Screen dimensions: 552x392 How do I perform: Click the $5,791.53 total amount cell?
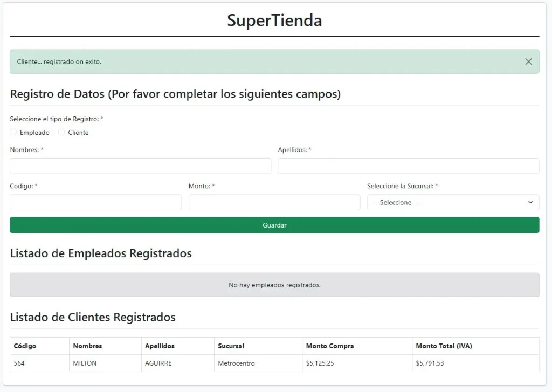430,363
